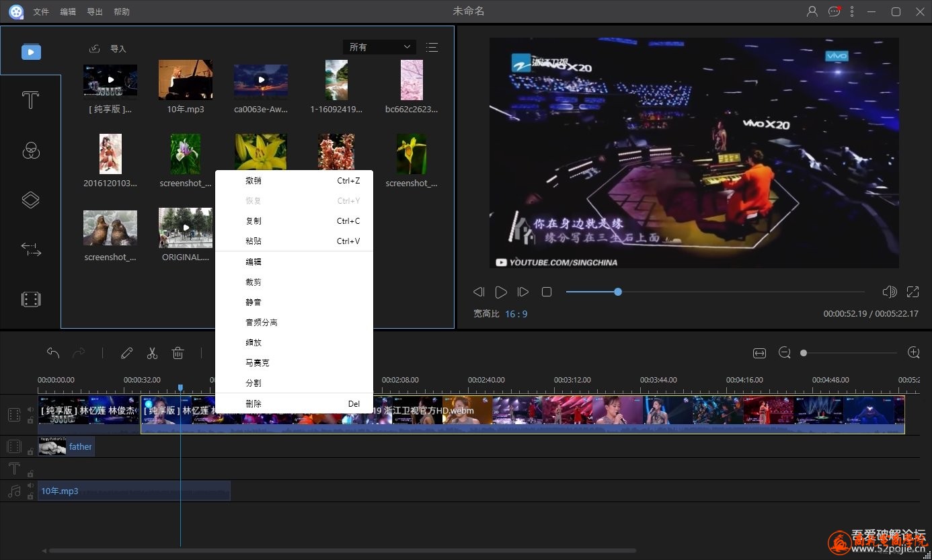Click the timeline playhead marker
This screenshot has width=932, height=560.
point(180,388)
